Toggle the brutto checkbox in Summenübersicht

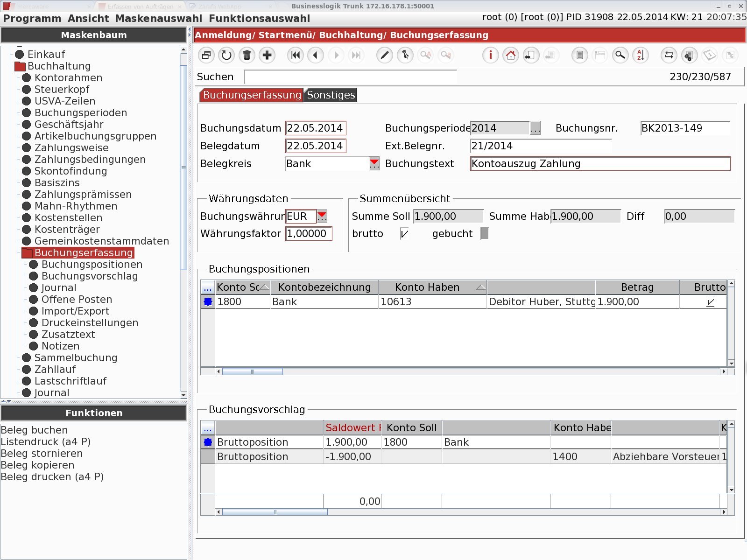[404, 233]
